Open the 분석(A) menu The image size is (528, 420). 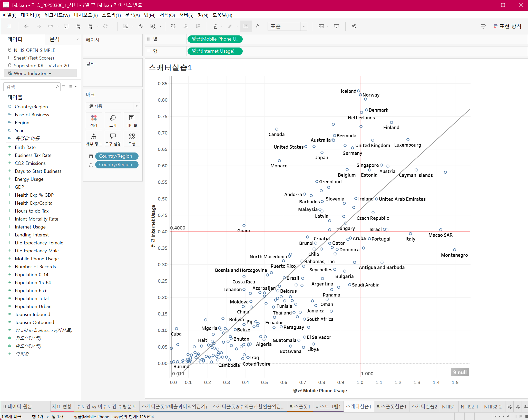pos(132,15)
